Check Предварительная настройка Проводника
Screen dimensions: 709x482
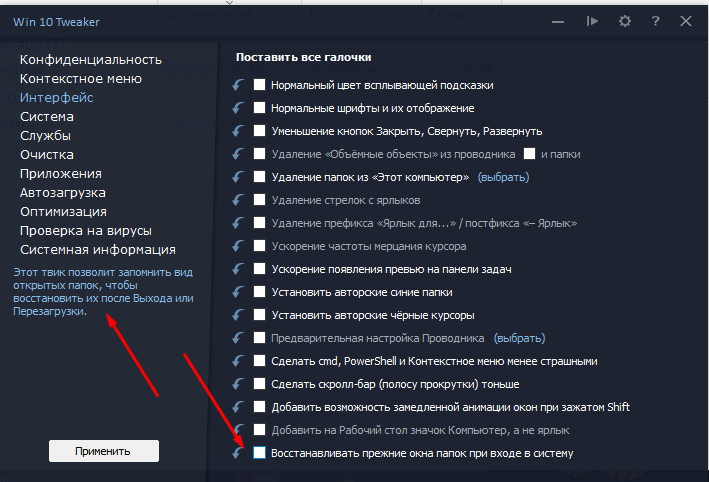coord(260,338)
